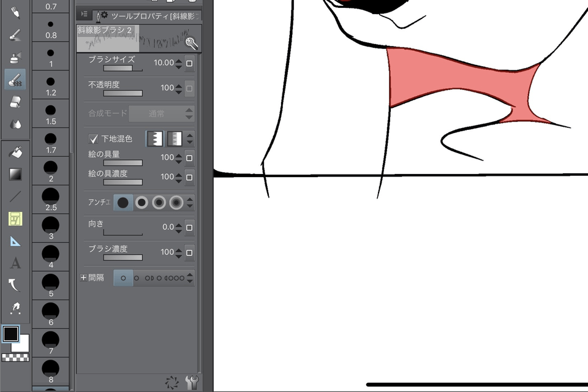
Task: Click ブラシ濃度 stepper arrows
Action: 179,252
